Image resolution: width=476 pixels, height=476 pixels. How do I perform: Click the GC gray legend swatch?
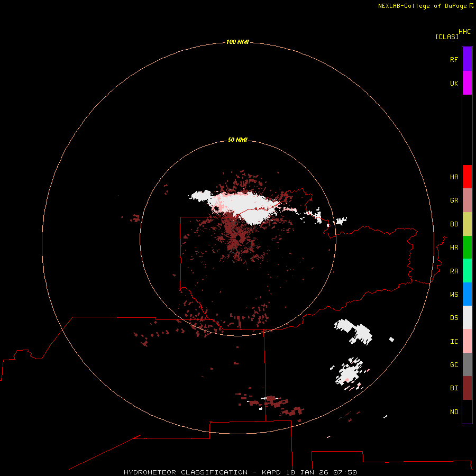pos(467,364)
